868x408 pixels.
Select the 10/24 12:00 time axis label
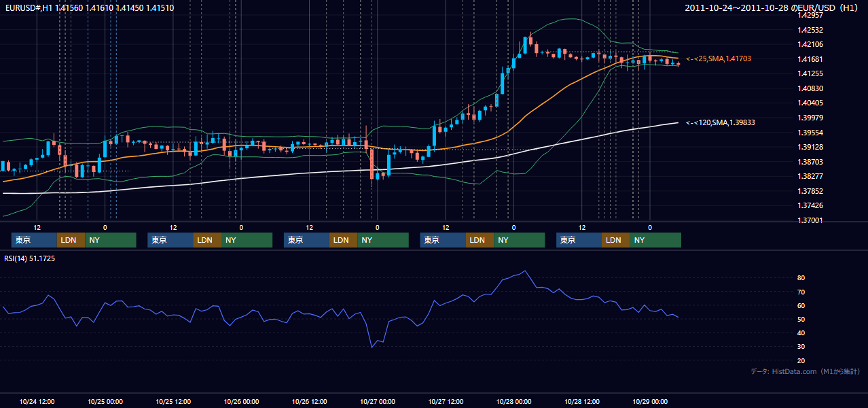(37, 401)
